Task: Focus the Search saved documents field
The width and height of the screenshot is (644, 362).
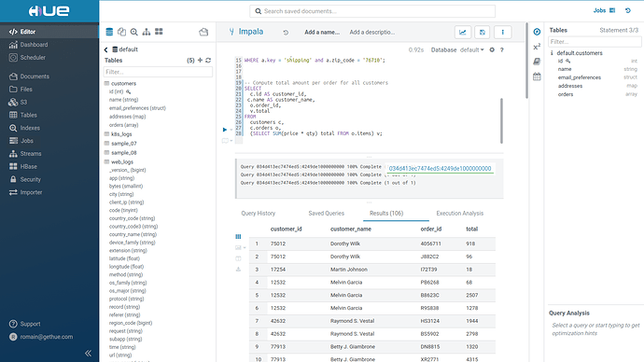Action: coord(372,11)
